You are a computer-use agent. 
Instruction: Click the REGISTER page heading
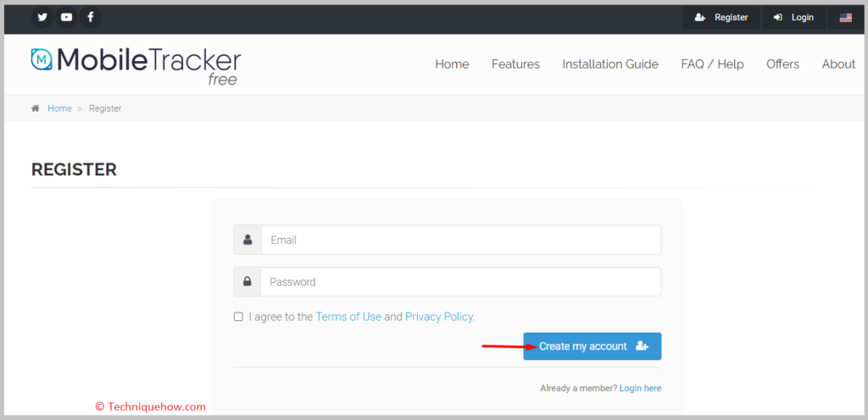click(75, 169)
